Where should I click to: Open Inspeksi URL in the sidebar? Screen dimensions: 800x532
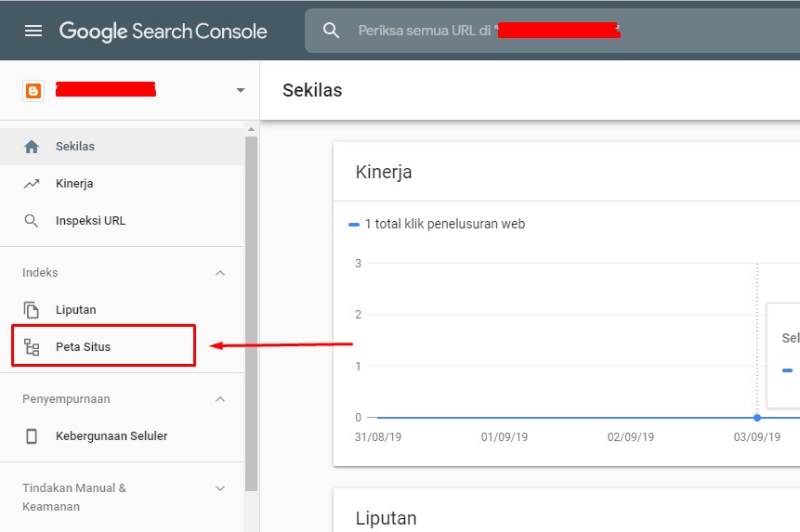pos(122,221)
